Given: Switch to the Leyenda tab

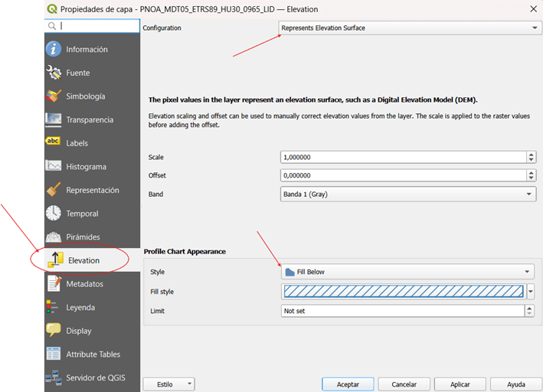Looking at the screenshot, I should pyautogui.click(x=80, y=308).
